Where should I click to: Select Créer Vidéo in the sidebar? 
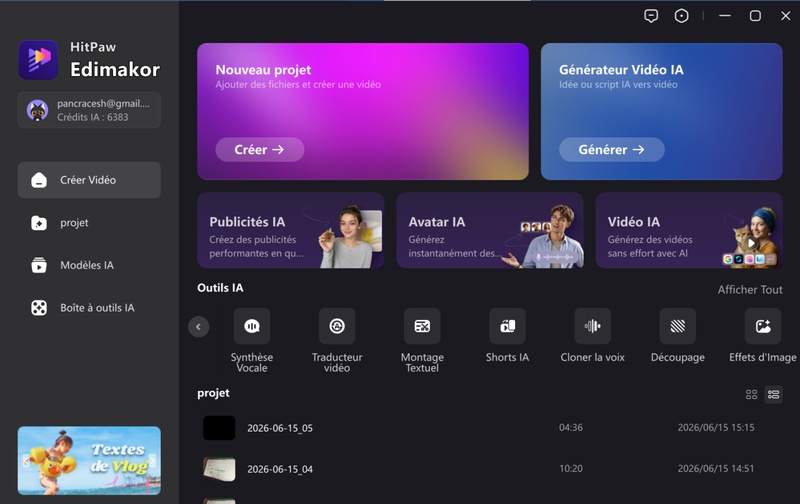[x=89, y=180]
